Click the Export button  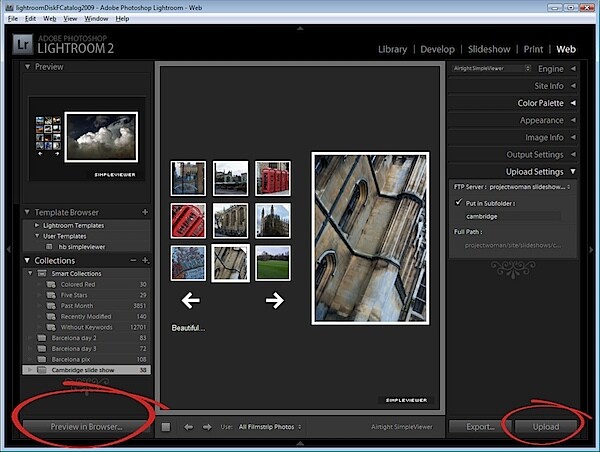pos(480,427)
